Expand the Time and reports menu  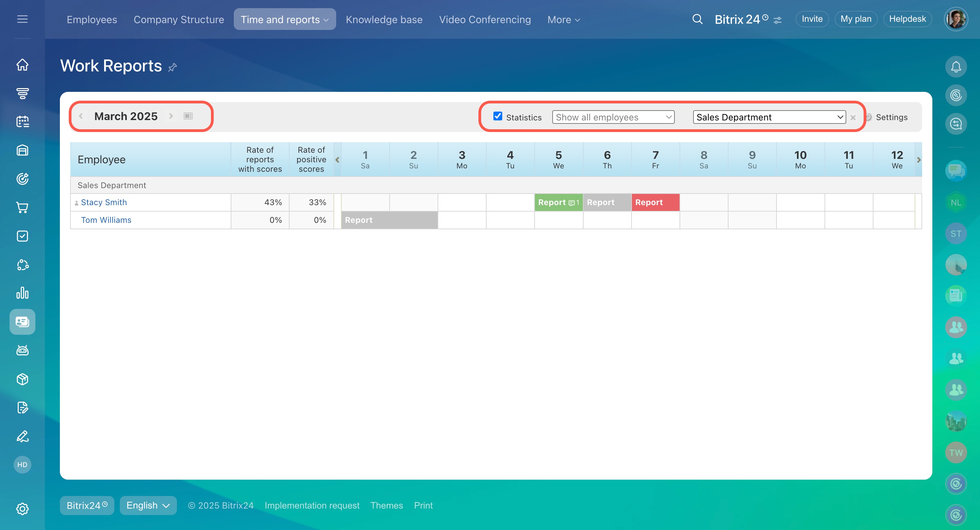click(x=284, y=19)
